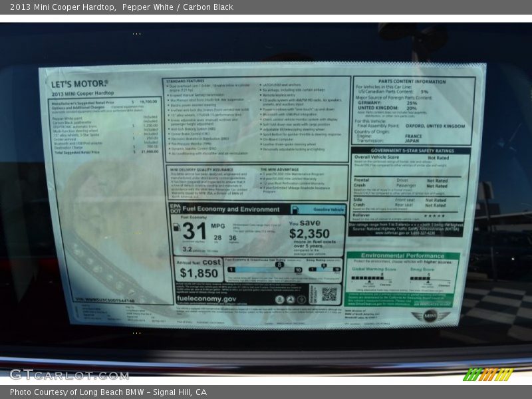Screen dimensions: 532x399
Task: Click transmission origin 'JAPAN'
Action: [x=412, y=140]
